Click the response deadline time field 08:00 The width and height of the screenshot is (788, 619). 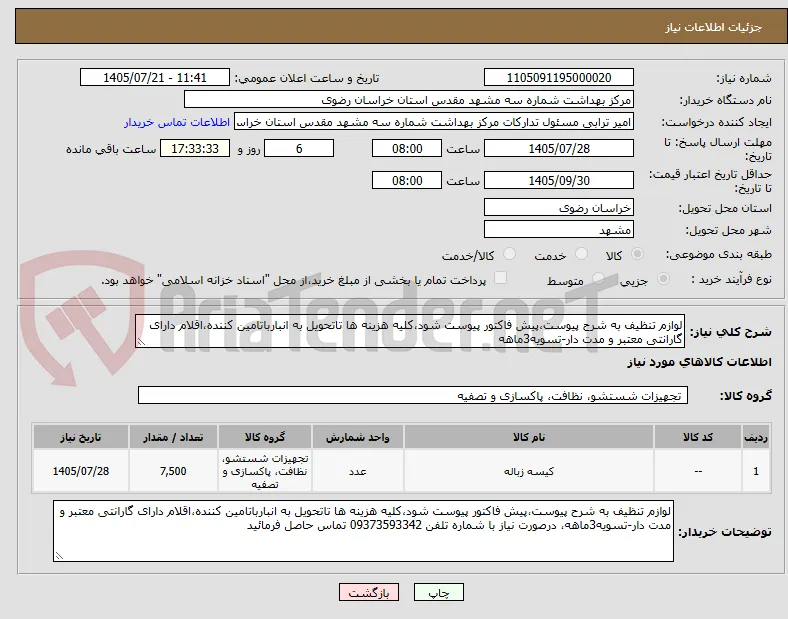(x=407, y=149)
